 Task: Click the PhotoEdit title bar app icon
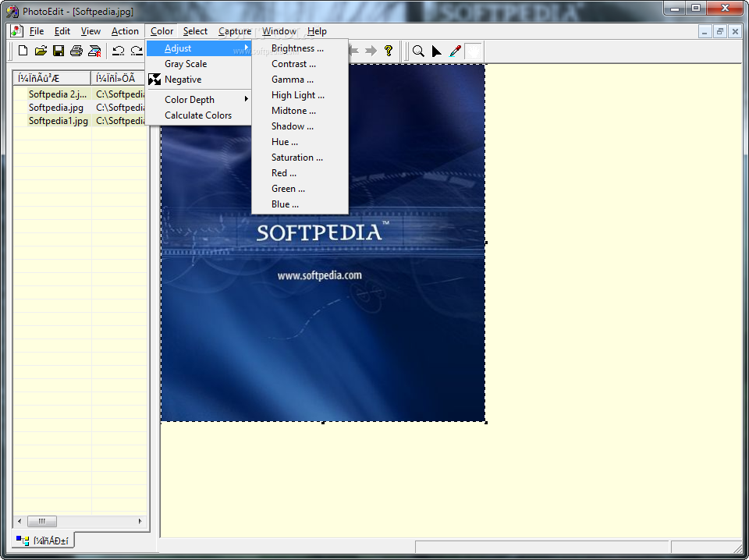12,11
